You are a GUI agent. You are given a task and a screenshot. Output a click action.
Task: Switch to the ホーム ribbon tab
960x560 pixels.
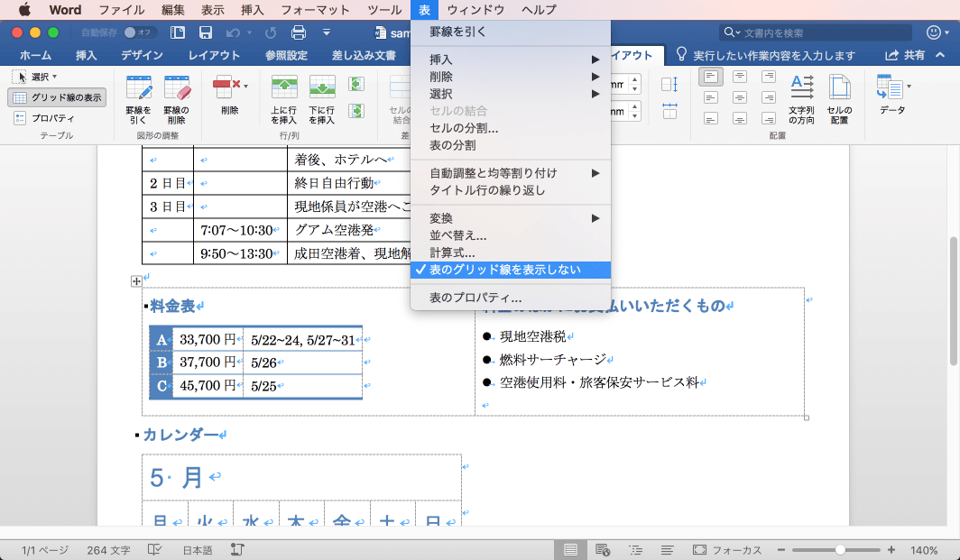[x=35, y=55]
